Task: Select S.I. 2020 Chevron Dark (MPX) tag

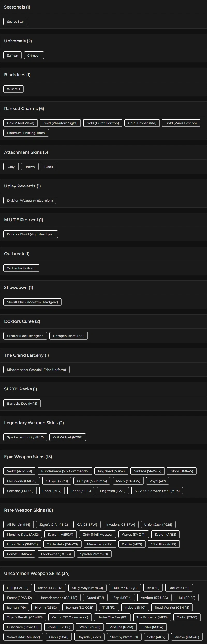Action: (x=157, y=491)
